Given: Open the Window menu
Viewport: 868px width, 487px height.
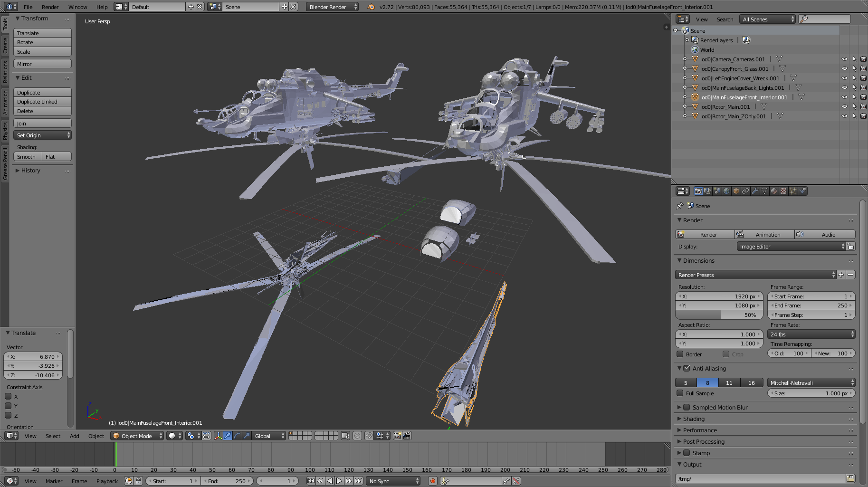Looking at the screenshot, I should (x=77, y=7).
